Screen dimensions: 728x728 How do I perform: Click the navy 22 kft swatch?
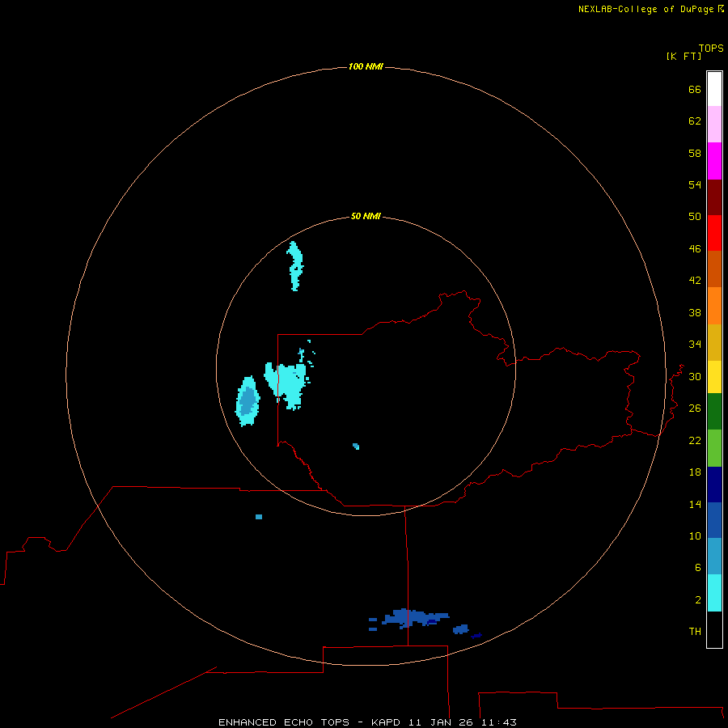[714, 485]
